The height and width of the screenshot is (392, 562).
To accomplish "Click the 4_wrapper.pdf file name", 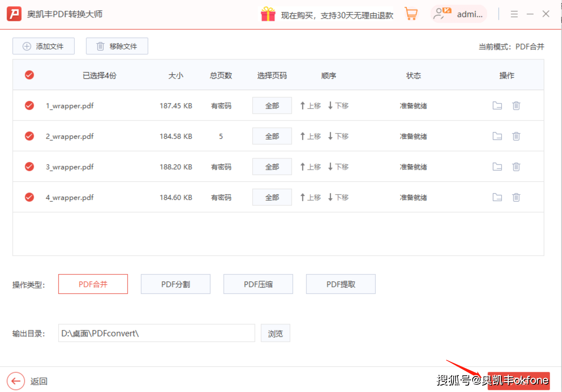I will click(x=70, y=198).
